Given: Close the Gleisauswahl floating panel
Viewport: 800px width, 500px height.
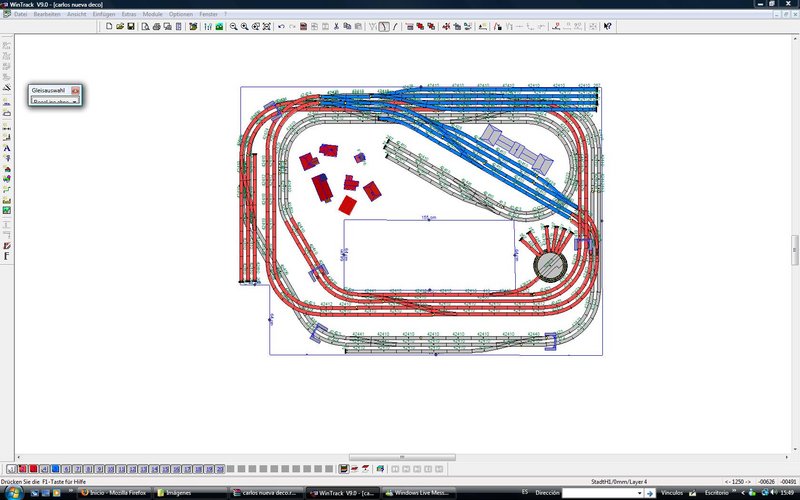Looking at the screenshot, I should point(75,90).
